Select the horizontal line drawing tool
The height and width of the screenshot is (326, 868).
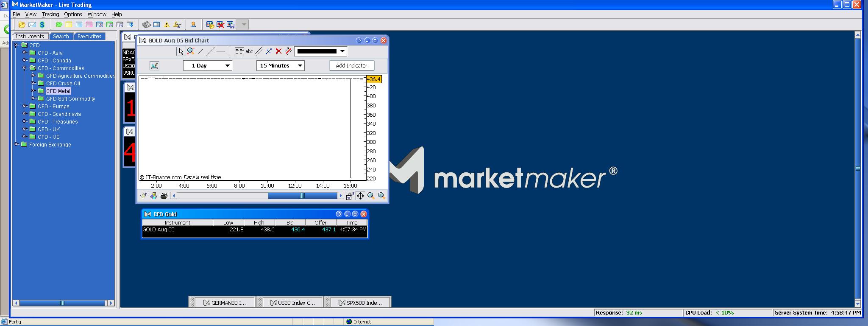pos(220,51)
